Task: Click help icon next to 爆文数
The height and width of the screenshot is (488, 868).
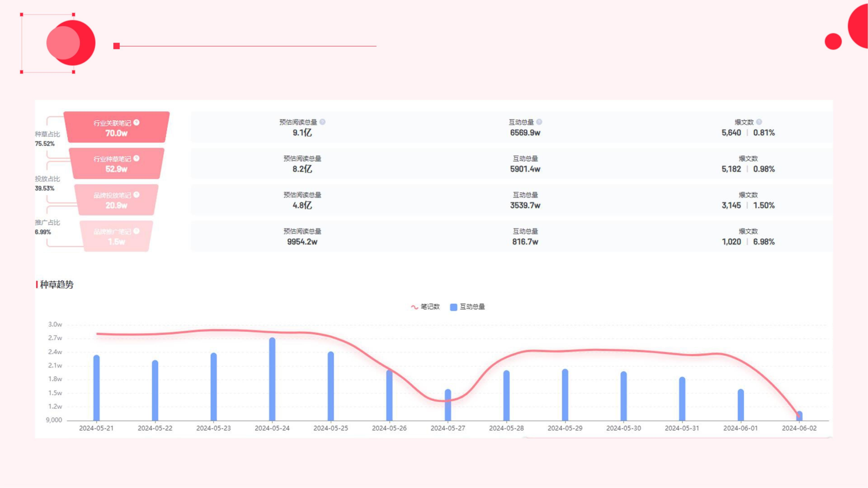Action: (x=759, y=122)
